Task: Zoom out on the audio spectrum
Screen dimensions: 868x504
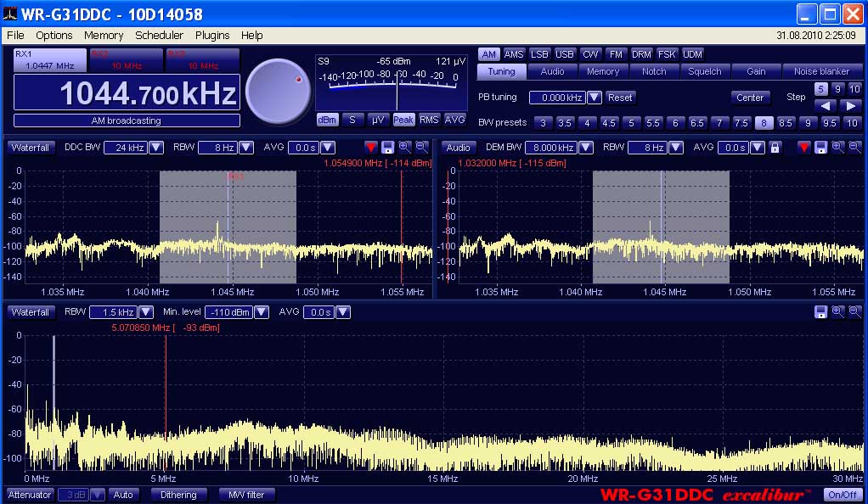Action: (855, 147)
